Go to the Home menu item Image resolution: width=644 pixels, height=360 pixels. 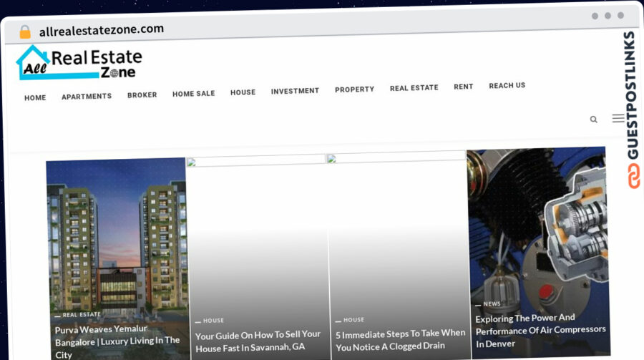35,98
